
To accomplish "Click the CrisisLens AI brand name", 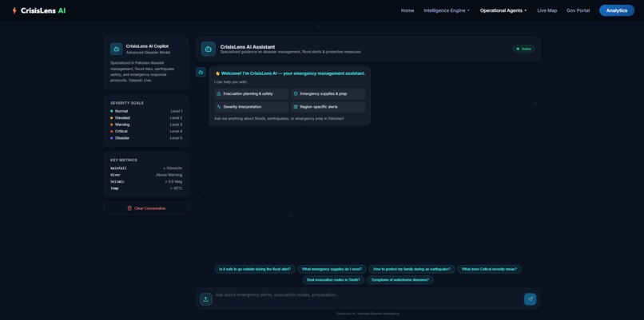I will tap(43, 10).
